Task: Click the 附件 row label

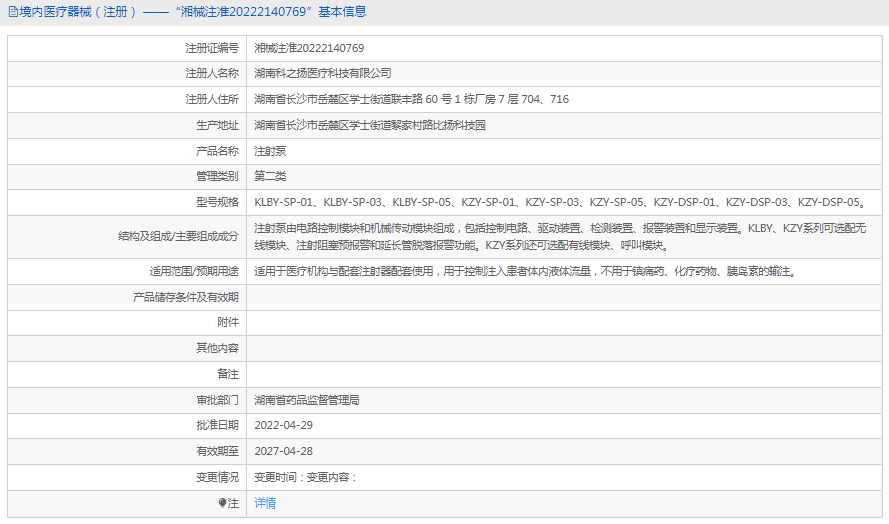Action: 228,322
